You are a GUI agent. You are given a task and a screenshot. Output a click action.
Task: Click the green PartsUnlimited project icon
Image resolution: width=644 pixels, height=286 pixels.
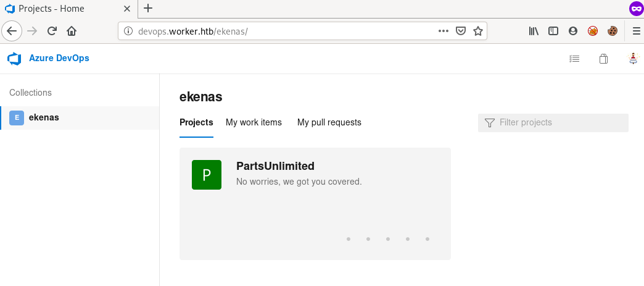pos(207,175)
